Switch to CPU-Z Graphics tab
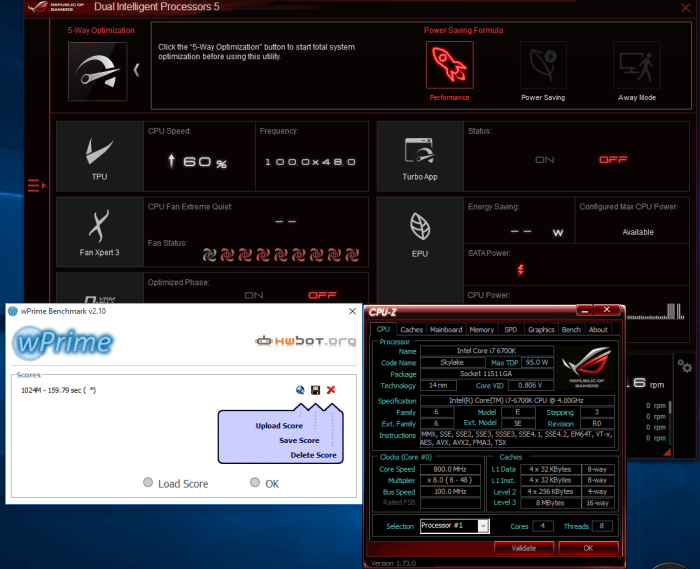The image size is (700, 569). point(541,330)
